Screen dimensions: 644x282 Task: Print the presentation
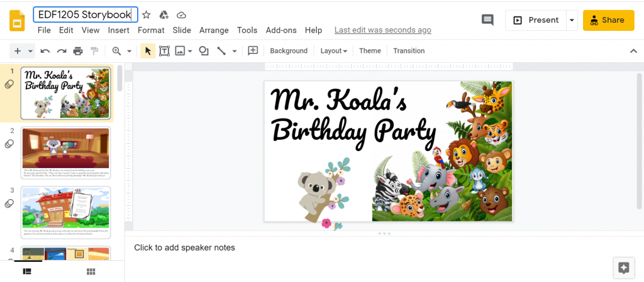pyautogui.click(x=77, y=51)
